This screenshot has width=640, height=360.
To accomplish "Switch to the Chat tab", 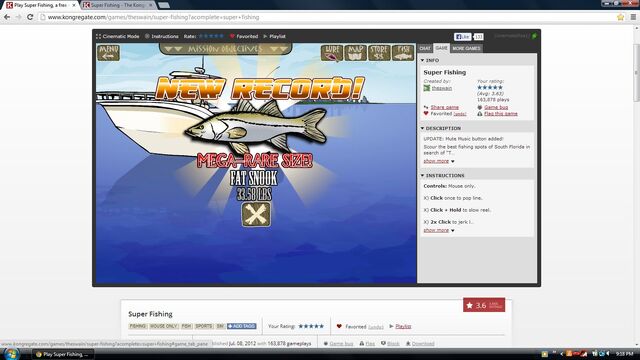I will (x=425, y=48).
